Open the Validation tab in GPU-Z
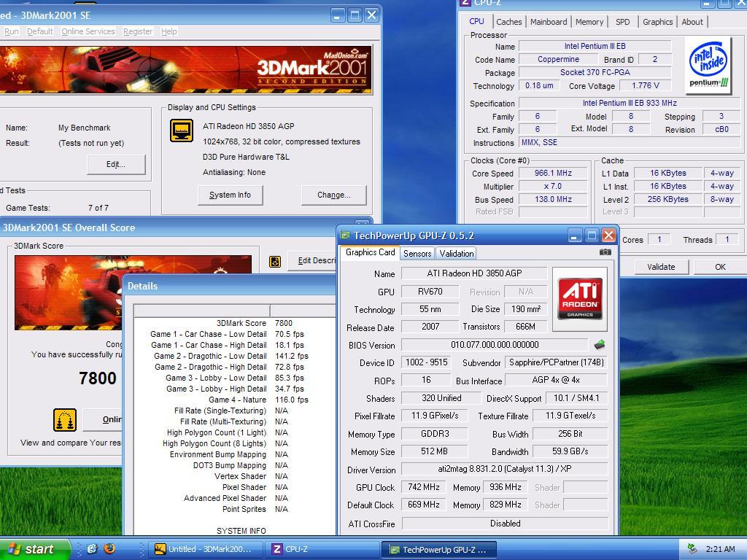The width and height of the screenshot is (747, 560). [x=457, y=253]
